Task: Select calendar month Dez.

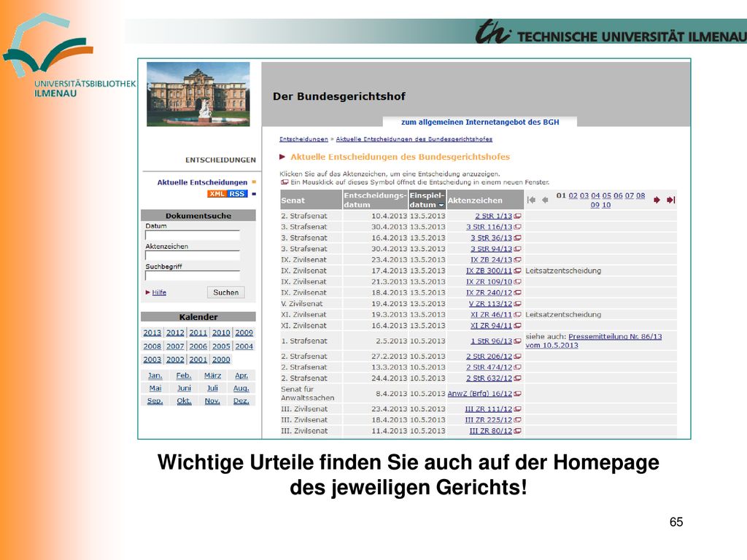Action: 241,401
